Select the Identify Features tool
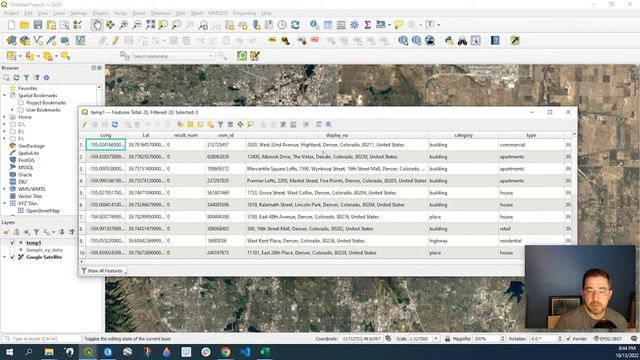This screenshot has width=640, height=360. pyautogui.click(x=314, y=25)
